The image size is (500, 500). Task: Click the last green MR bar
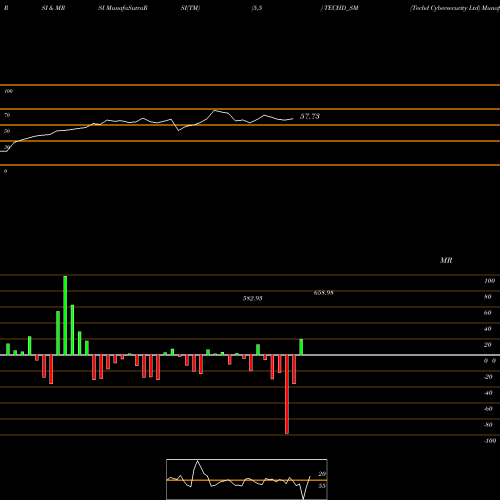(x=301, y=347)
